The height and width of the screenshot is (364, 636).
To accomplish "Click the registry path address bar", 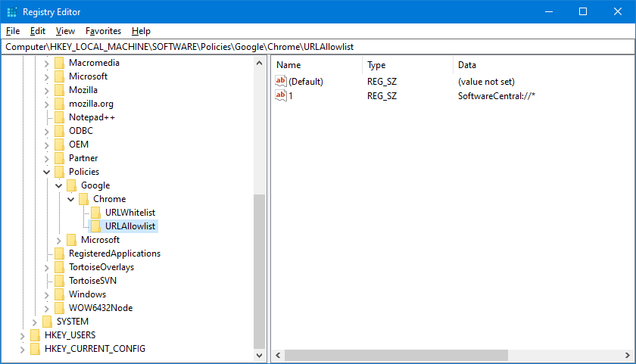I will (318, 47).
